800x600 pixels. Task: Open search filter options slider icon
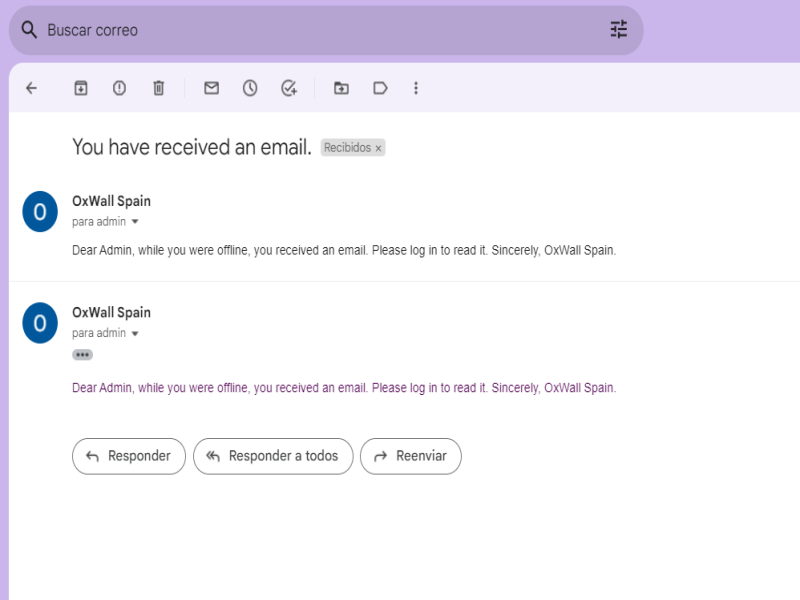(x=619, y=30)
